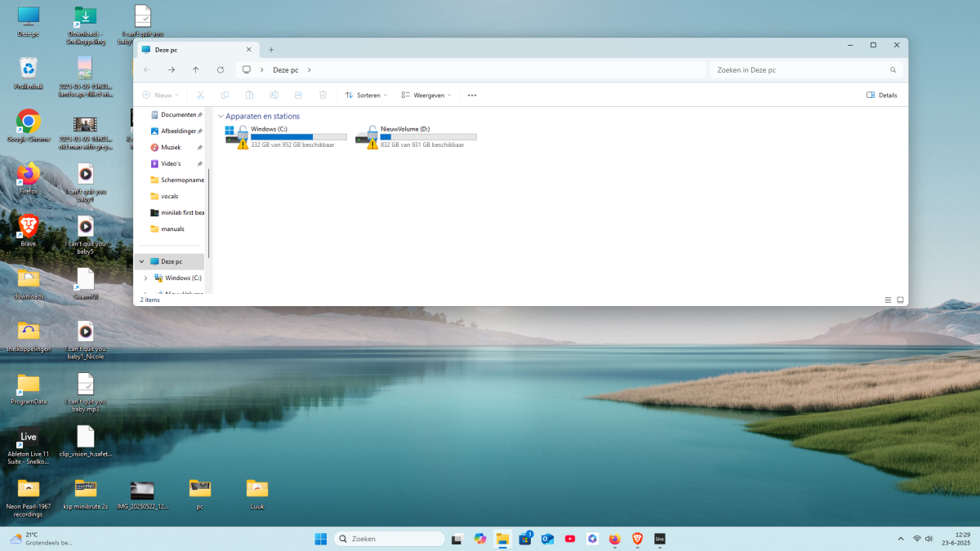
Task: Open Copilot from the taskbar
Action: click(x=480, y=539)
